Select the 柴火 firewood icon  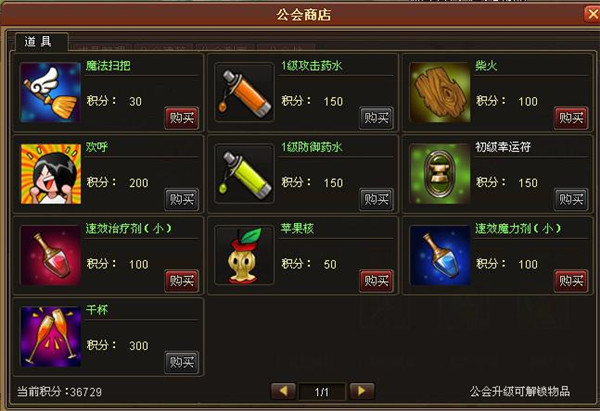tap(440, 93)
